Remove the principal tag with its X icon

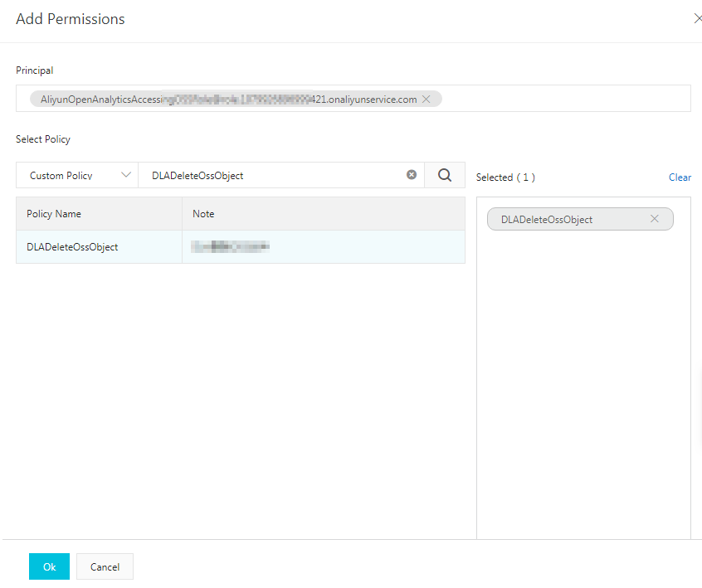point(427,99)
